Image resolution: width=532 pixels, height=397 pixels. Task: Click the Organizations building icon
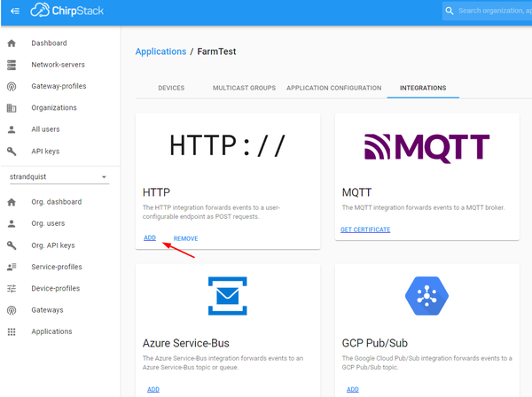pos(12,108)
